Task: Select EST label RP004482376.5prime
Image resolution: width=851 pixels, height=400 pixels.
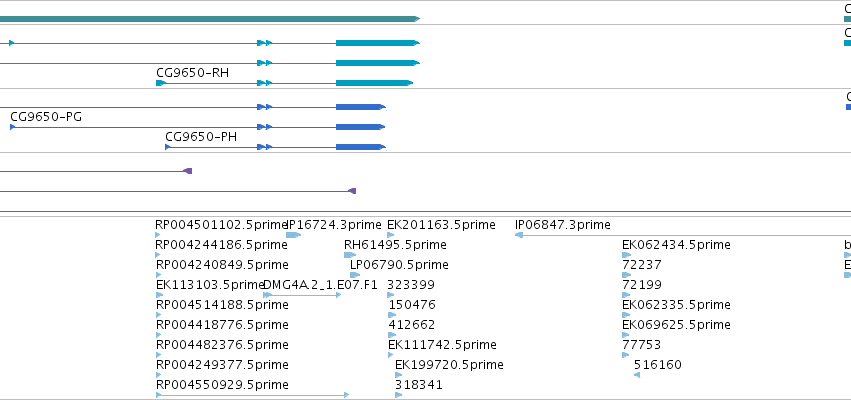Action: click(222, 345)
